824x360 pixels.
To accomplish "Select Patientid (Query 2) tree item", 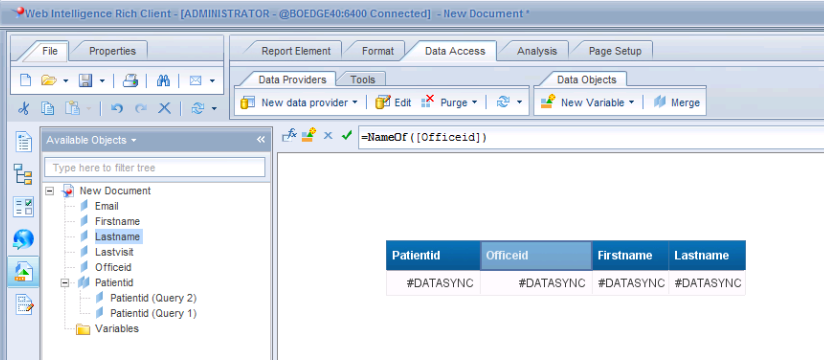I will pyautogui.click(x=153, y=298).
